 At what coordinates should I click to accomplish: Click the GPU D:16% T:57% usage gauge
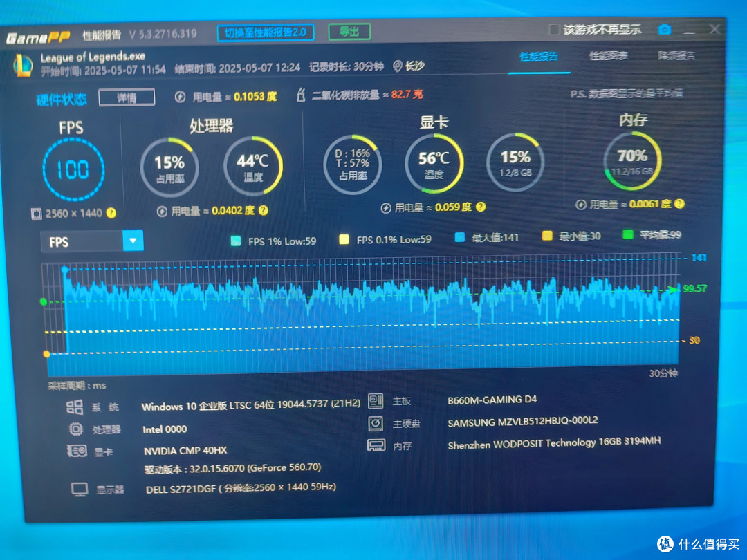pos(353,165)
